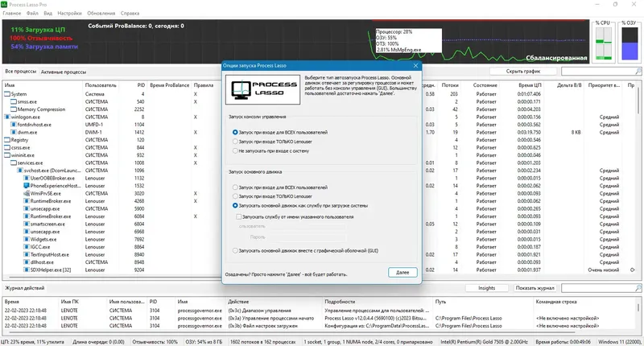Image resolution: width=644 pixels, height=346 pixels.
Task: Sort by the PID column header
Action: (x=141, y=85)
